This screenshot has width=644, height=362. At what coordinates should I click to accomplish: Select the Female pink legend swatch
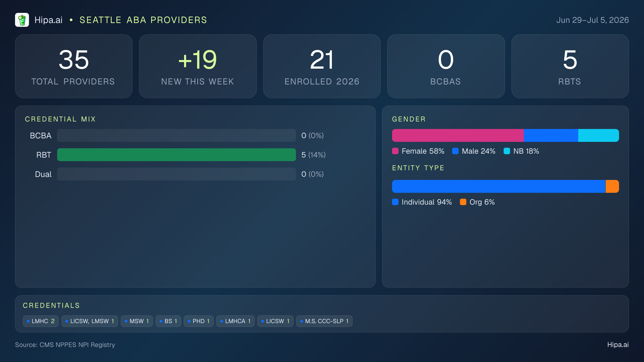395,151
